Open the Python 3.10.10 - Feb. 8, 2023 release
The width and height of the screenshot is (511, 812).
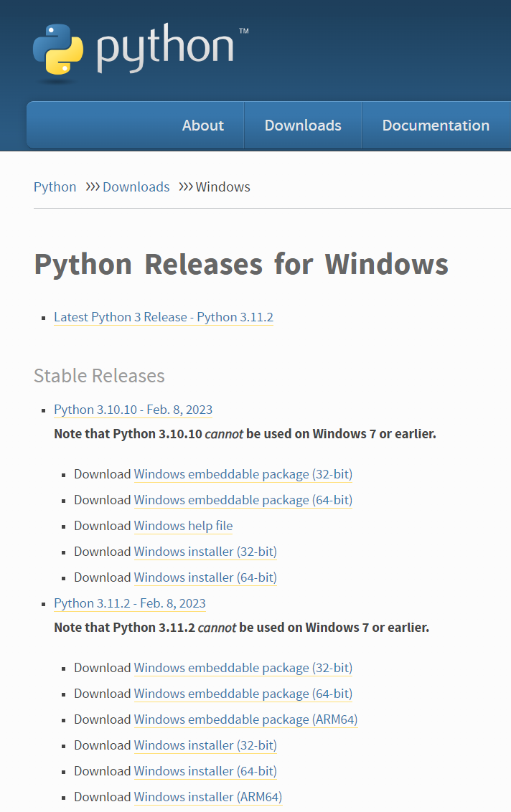pos(133,410)
